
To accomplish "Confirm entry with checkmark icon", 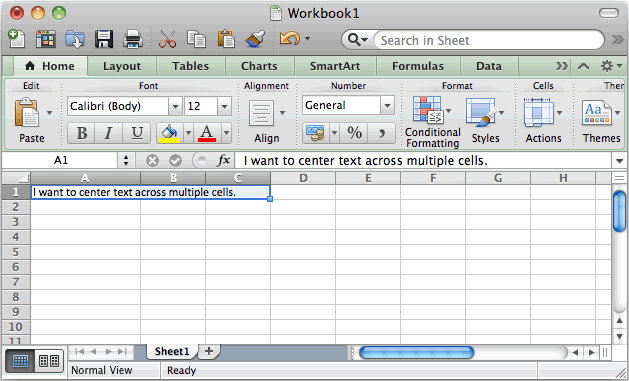I will pyautogui.click(x=175, y=161).
